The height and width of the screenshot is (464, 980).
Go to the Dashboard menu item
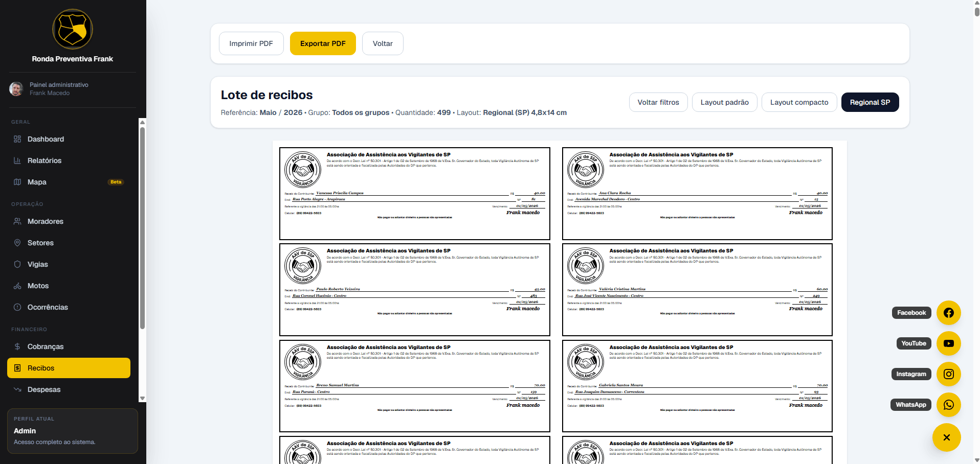pos(69,139)
